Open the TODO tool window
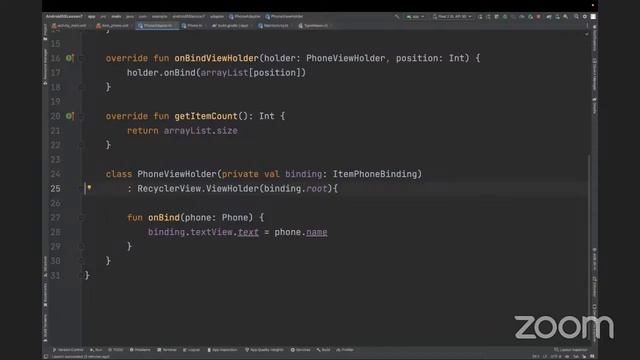The width and height of the screenshot is (640, 360). click(x=116, y=350)
